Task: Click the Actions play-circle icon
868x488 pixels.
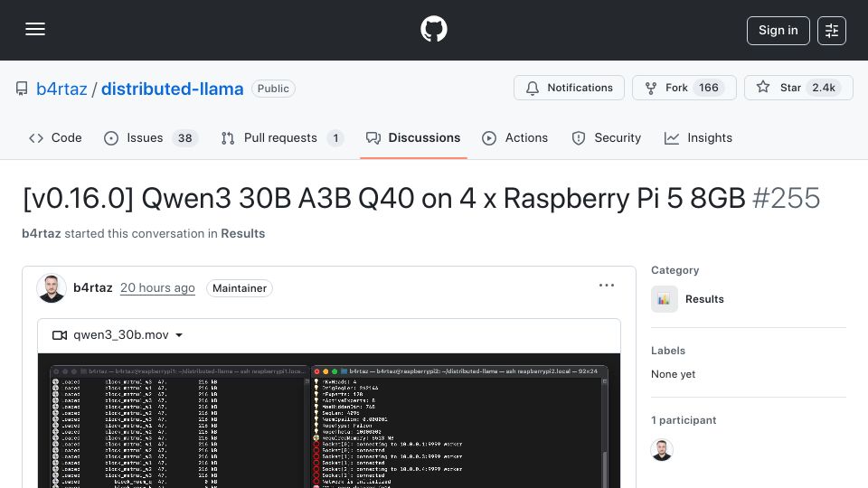Action: [x=489, y=138]
